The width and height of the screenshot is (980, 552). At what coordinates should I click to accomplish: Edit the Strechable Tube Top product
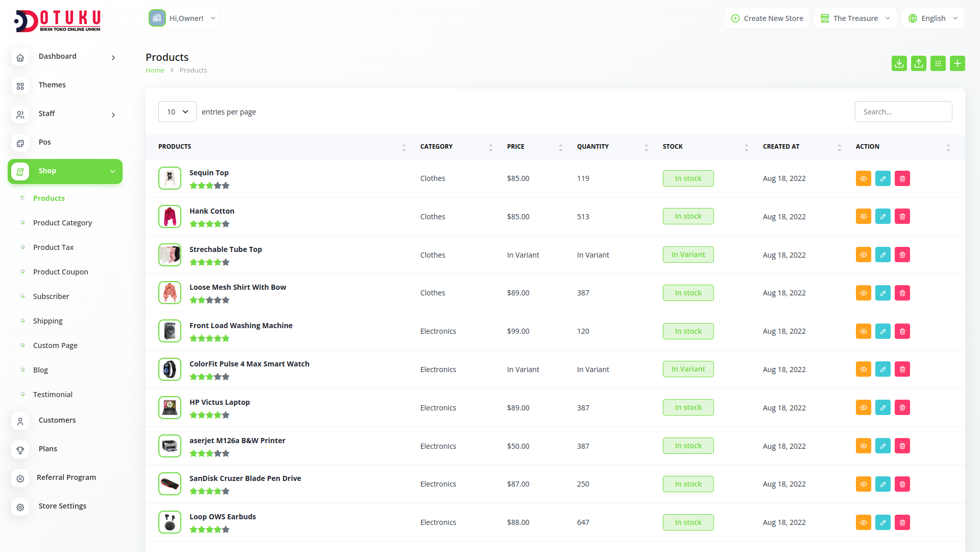click(882, 255)
